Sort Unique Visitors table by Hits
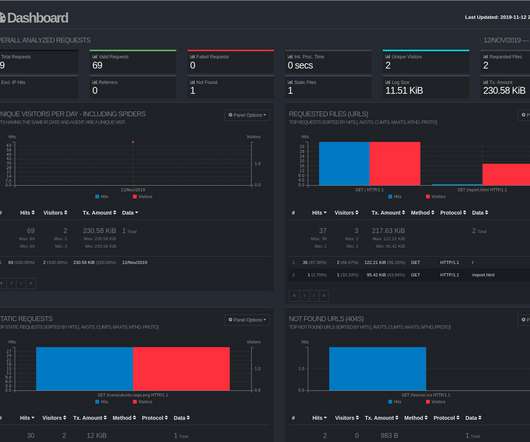Viewport: 530px width, 442px height. click(x=27, y=213)
